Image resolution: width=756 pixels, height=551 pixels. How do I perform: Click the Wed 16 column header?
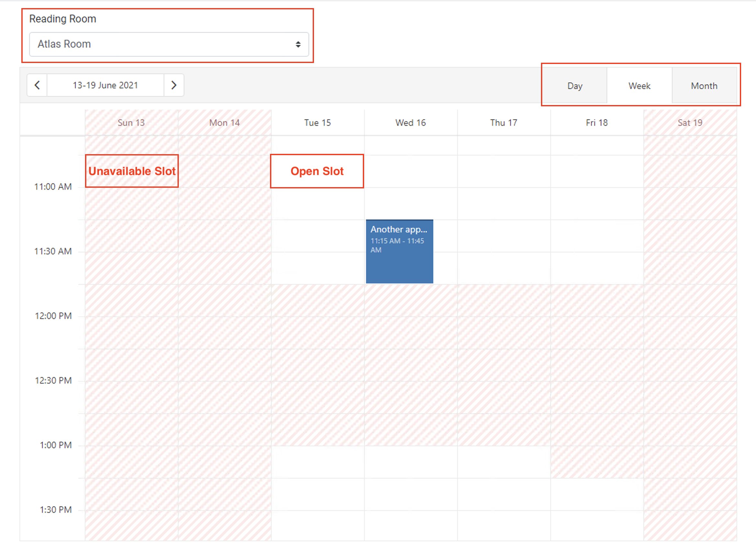click(x=410, y=122)
